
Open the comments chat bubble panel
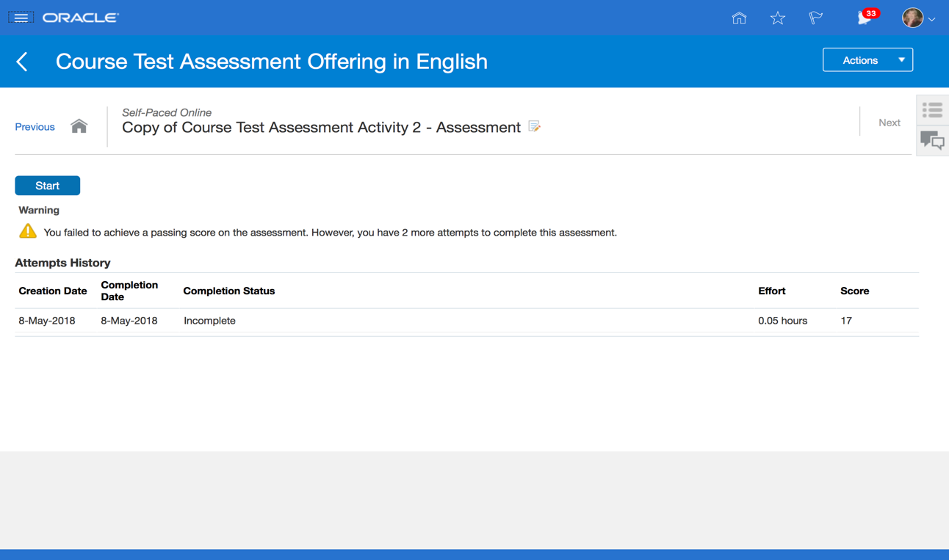coord(932,140)
